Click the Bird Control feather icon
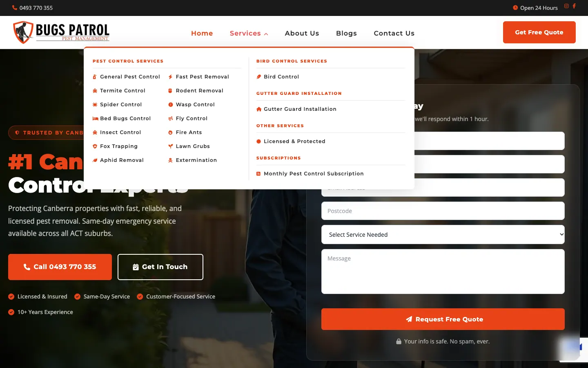Viewport: 588px width, 368px height. [x=259, y=77]
